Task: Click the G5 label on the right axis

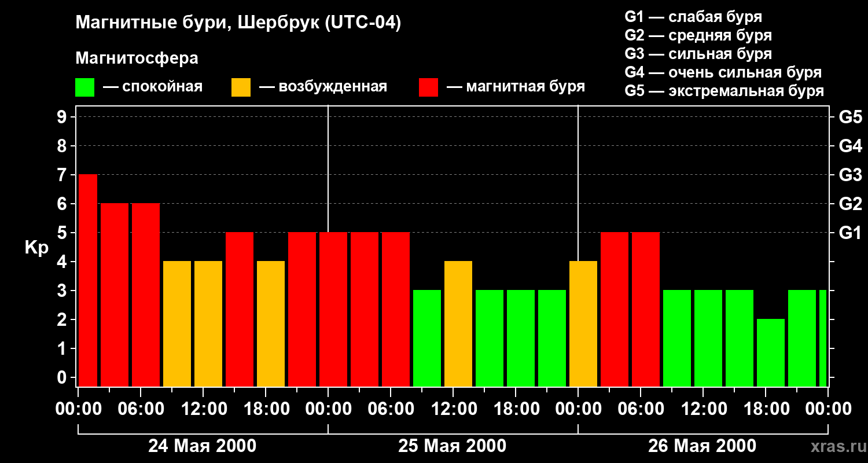Action: click(850, 117)
